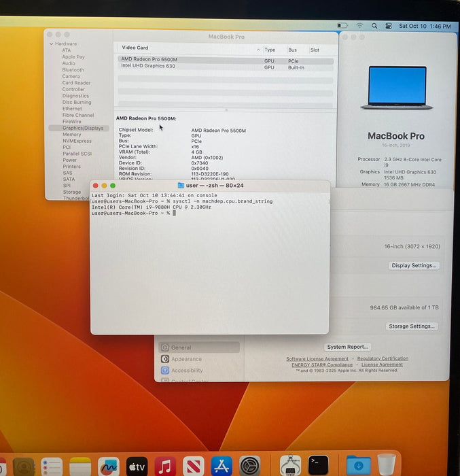Select the AMD Radeon Pro 5500M row

[226, 60]
